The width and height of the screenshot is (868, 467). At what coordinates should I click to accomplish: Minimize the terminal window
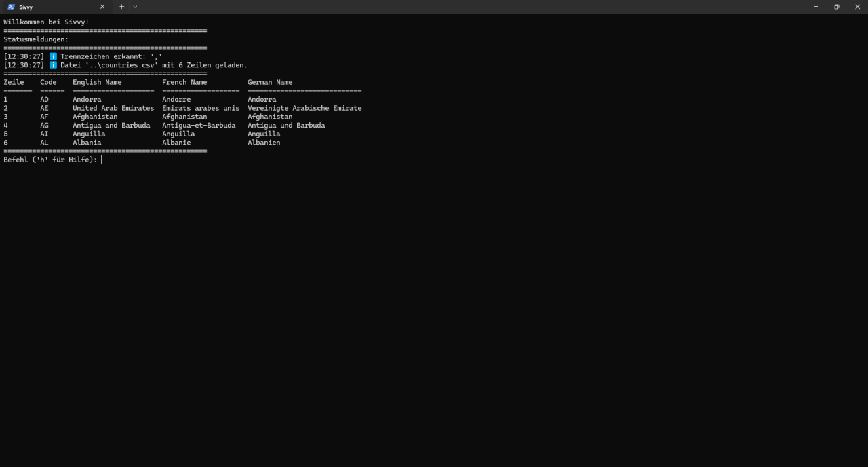point(815,7)
